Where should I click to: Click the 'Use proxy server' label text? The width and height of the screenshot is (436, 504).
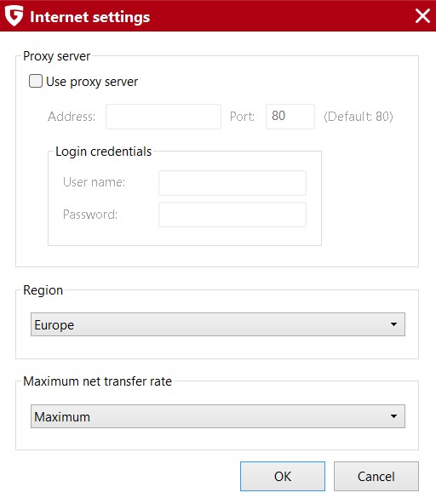[x=92, y=82]
